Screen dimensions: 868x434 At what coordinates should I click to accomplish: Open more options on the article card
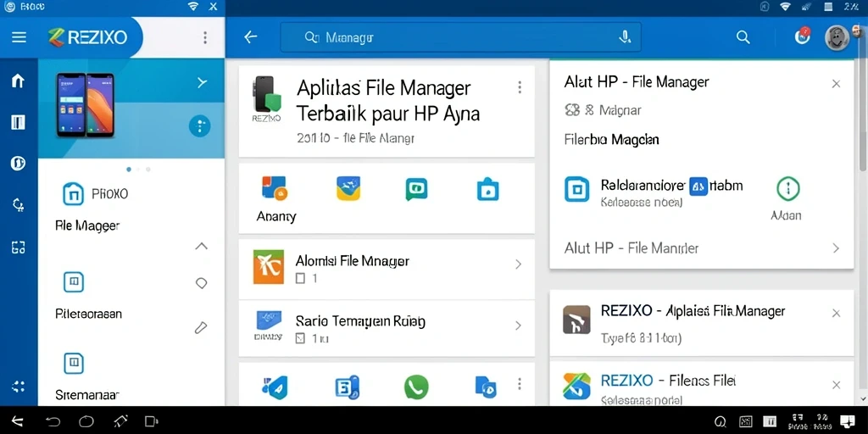coord(520,87)
